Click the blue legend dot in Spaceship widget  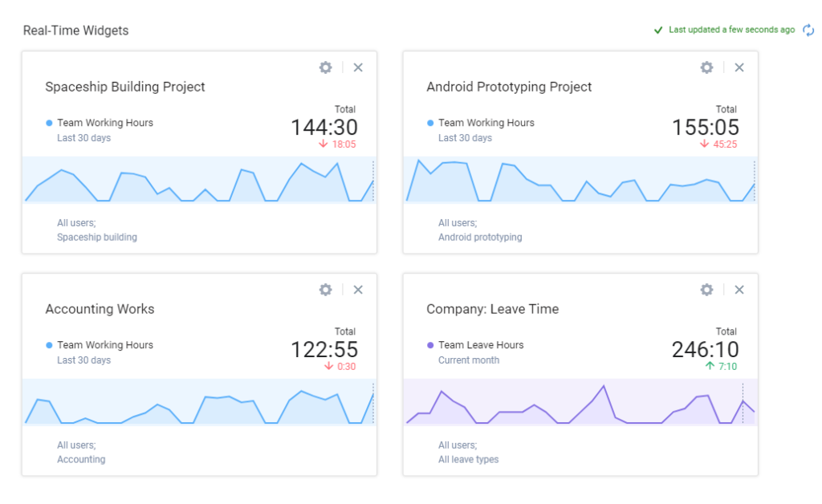coord(49,123)
